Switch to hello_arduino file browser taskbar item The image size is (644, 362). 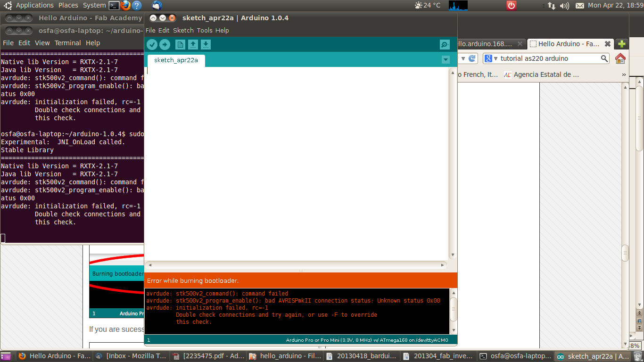[285, 356]
